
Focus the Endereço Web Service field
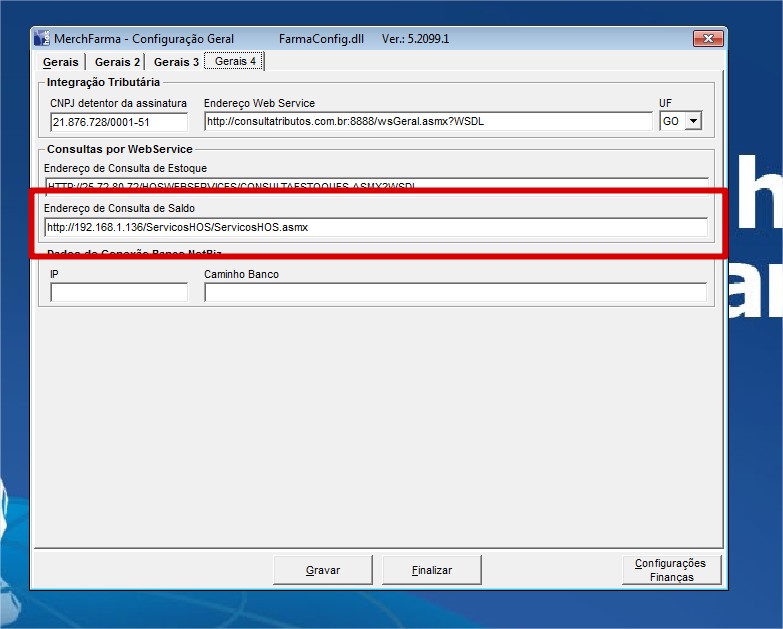(x=427, y=122)
